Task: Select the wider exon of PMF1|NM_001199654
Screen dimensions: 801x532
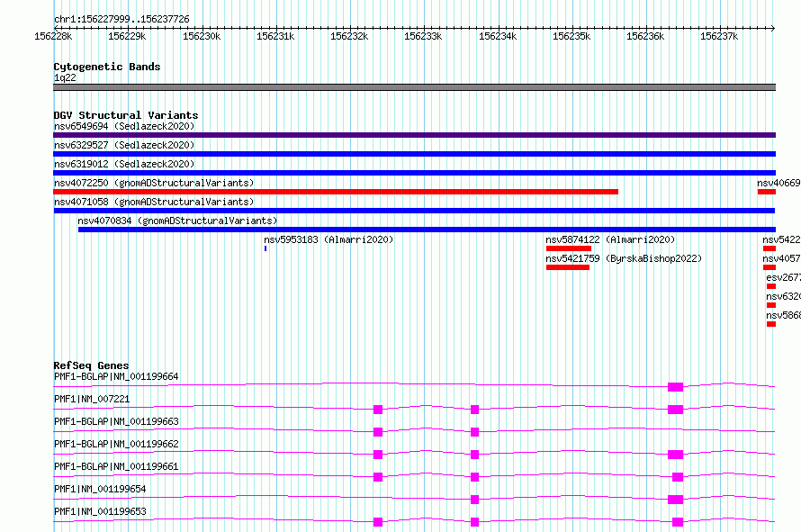Action: [x=675, y=500]
